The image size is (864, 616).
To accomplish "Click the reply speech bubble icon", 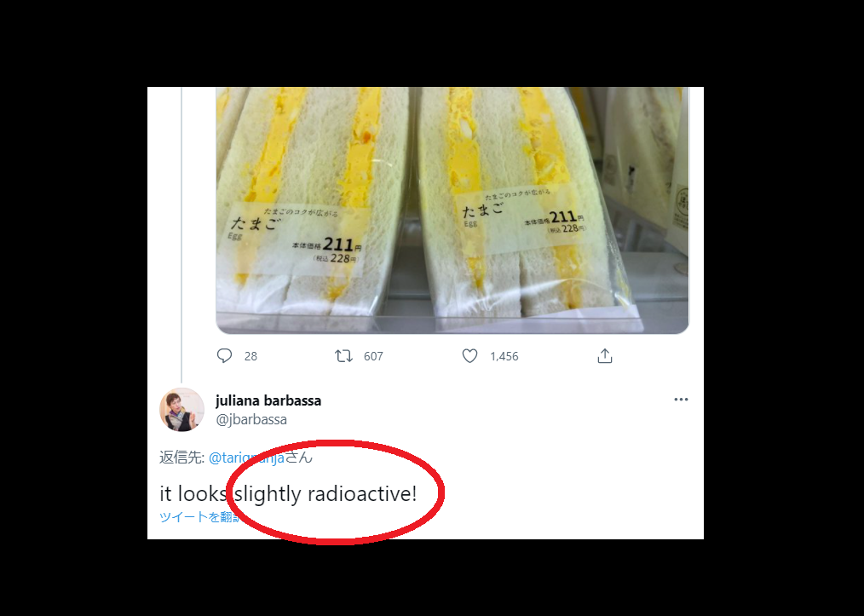I will (224, 356).
